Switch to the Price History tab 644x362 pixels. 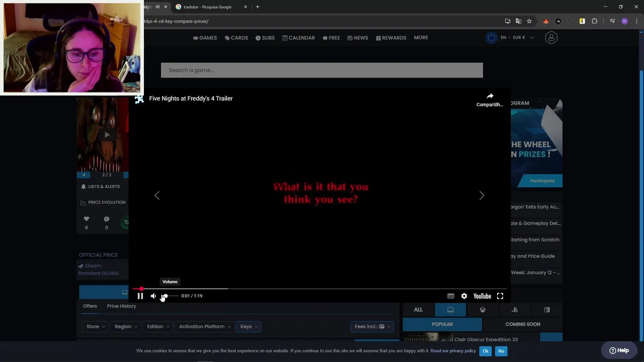tap(121, 306)
